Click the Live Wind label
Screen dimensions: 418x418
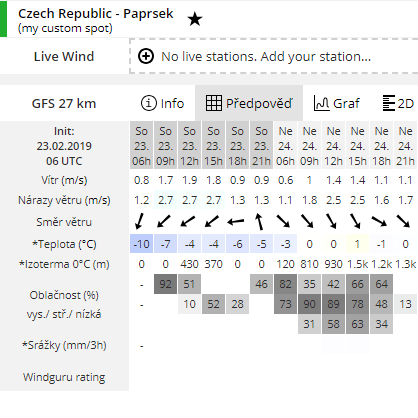64,56
